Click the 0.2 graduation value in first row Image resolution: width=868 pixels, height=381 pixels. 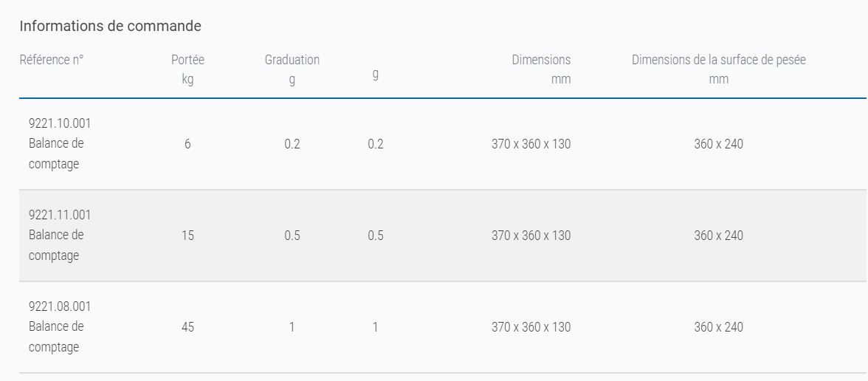(x=292, y=144)
